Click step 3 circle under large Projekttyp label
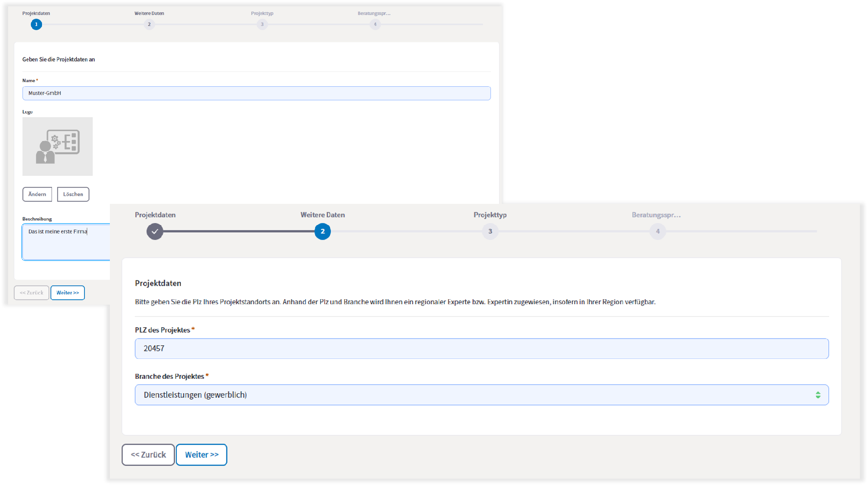Image resolution: width=868 pixels, height=485 pixels. (490, 231)
